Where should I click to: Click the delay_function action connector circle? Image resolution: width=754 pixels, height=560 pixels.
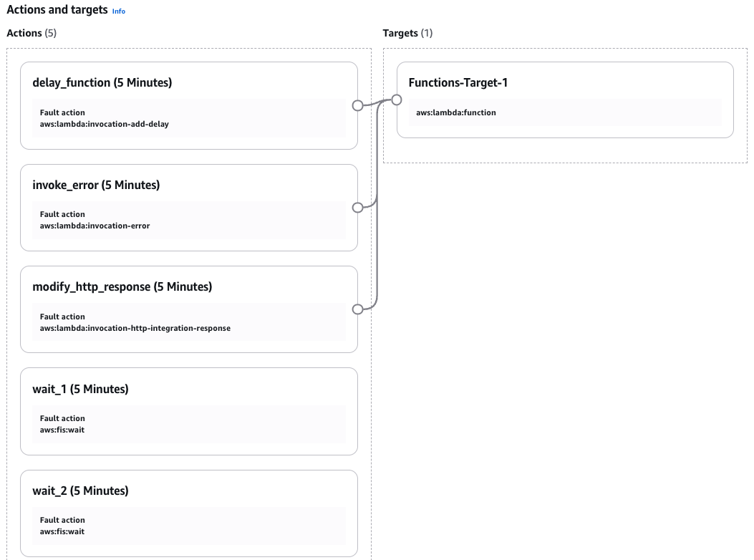pos(358,105)
